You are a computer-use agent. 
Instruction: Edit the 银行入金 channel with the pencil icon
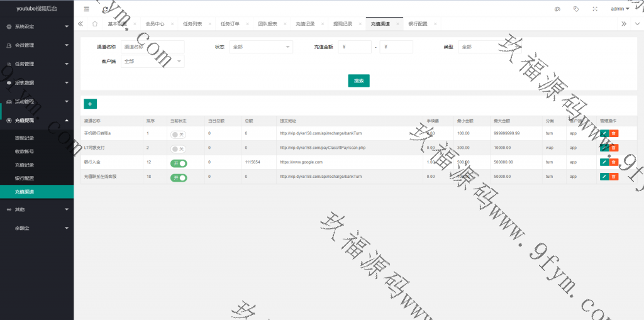pyautogui.click(x=604, y=162)
